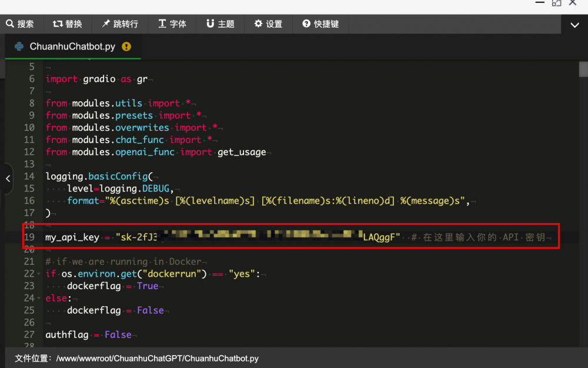588x368 pixels.
Task: Open the 搜索 search tool
Action: point(21,24)
